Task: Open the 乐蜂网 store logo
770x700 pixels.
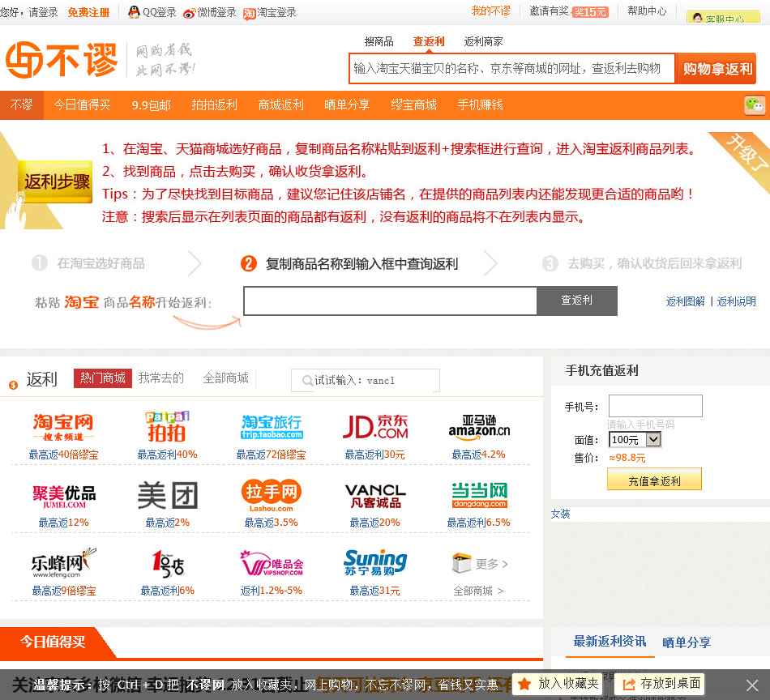Action: click(64, 564)
